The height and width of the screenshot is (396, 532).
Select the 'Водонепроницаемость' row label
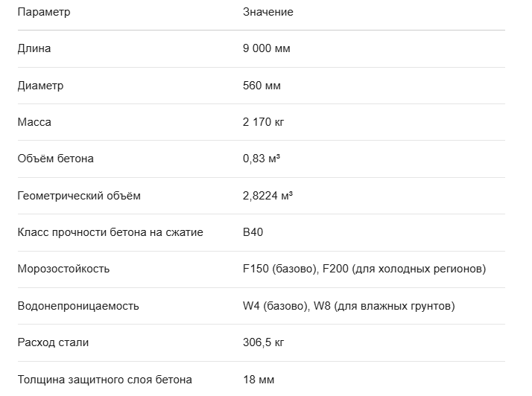pyautogui.click(x=78, y=306)
